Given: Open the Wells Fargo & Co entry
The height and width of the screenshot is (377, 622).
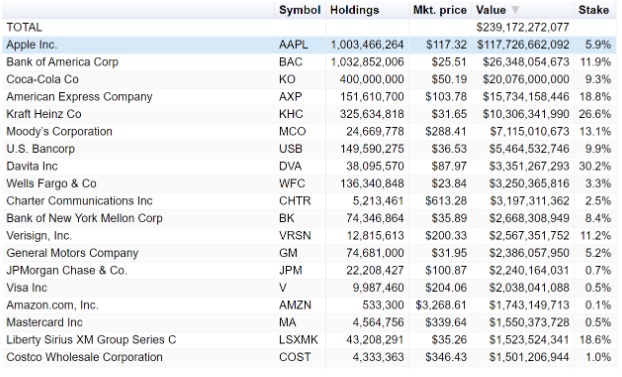Looking at the screenshot, I should click(51, 184).
